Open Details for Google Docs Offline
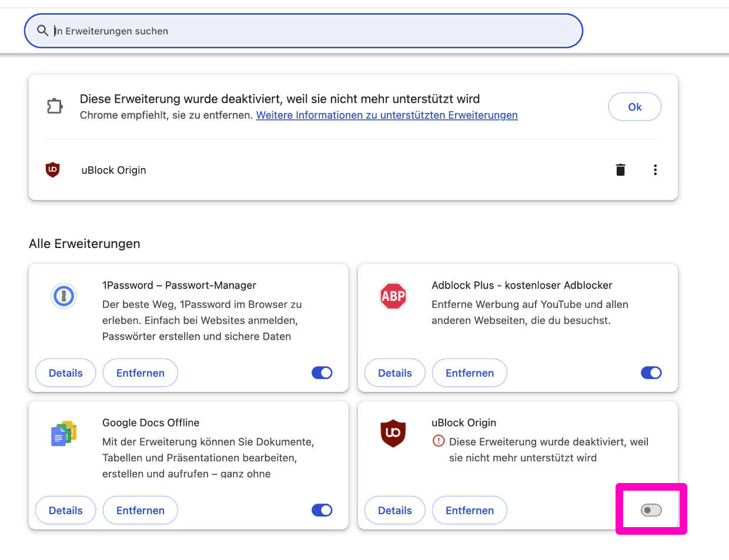 [x=65, y=510]
